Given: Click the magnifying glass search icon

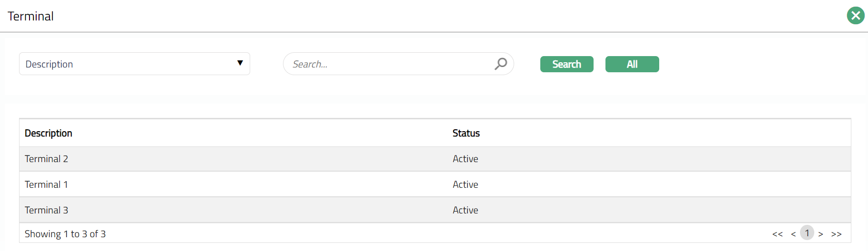Looking at the screenshot, I should (x=501, y=64).
